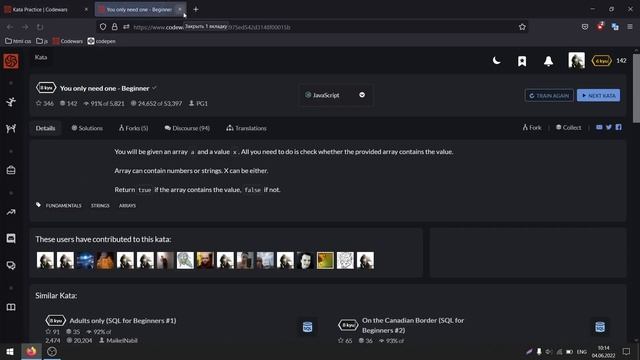The width and height of the screenshot is (640, 360).
Task: Click the Next Kata button
Action: tap(598, 96)
